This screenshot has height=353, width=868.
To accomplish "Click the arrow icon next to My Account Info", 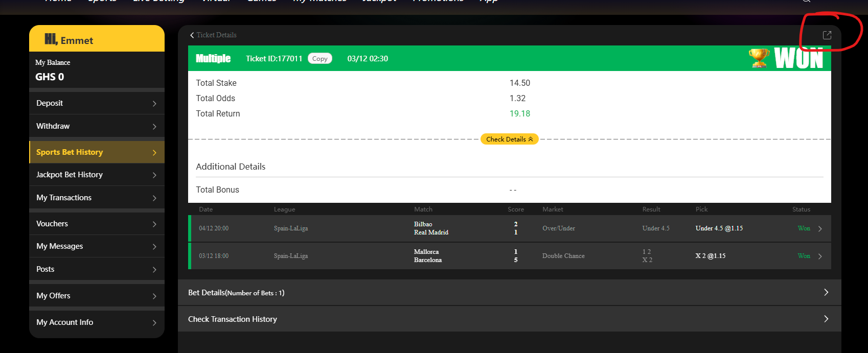I will click(154, 323).
